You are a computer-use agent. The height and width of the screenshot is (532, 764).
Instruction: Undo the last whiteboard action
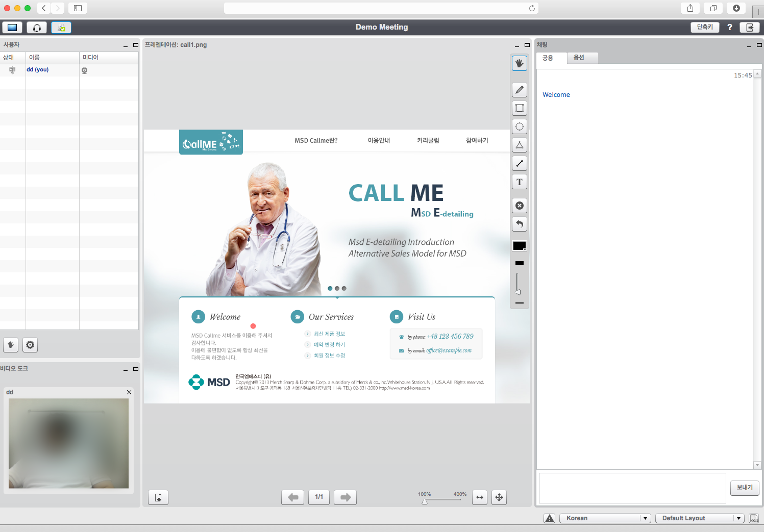519,224
